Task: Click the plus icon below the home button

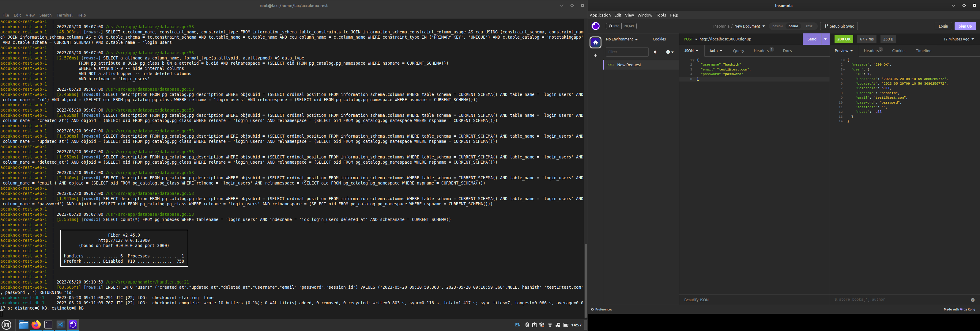Action: (x=595, y=55)
